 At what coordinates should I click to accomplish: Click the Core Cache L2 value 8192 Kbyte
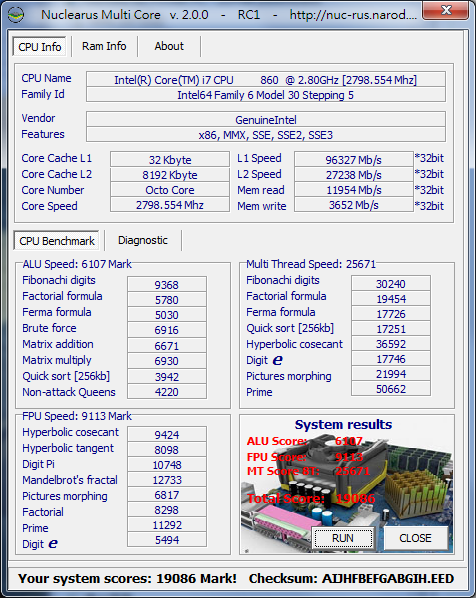170,175
